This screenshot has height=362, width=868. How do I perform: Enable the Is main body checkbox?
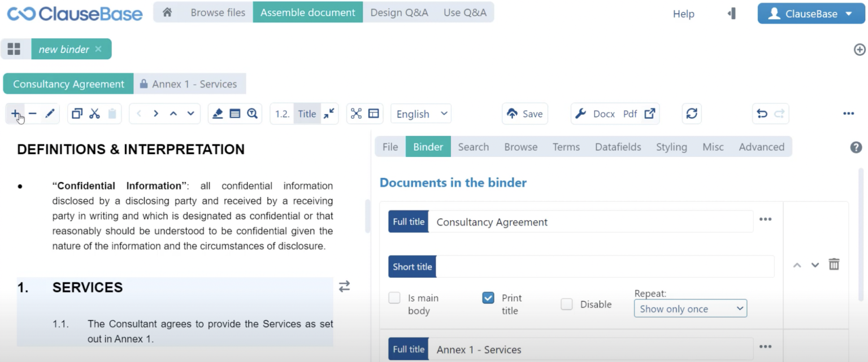tap(394, 298)
